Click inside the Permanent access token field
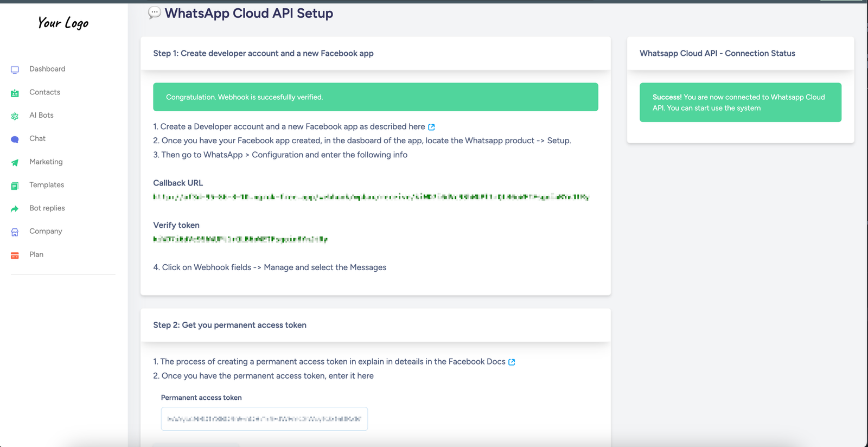 point(264,419)
